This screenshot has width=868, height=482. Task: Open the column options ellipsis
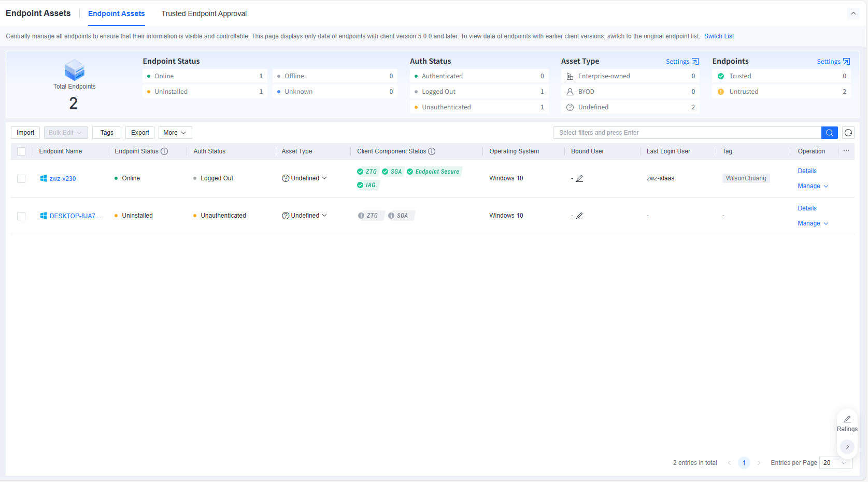pos(846,151)
